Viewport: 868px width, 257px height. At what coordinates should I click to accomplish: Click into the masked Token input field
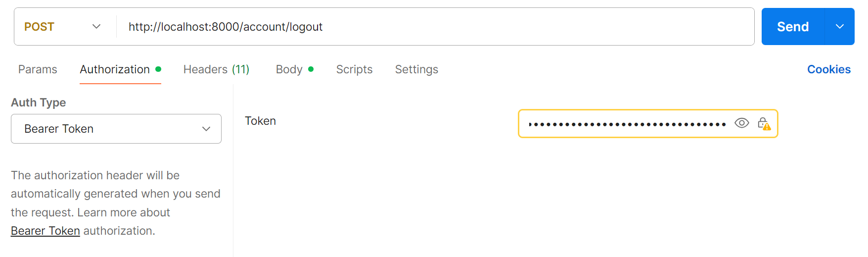coord(627,124)
